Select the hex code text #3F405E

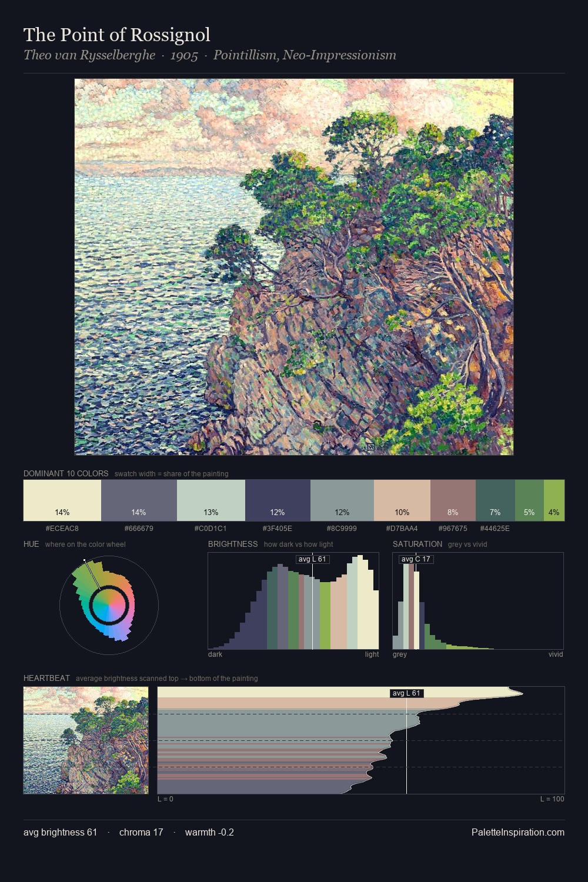tap(278, 529)
